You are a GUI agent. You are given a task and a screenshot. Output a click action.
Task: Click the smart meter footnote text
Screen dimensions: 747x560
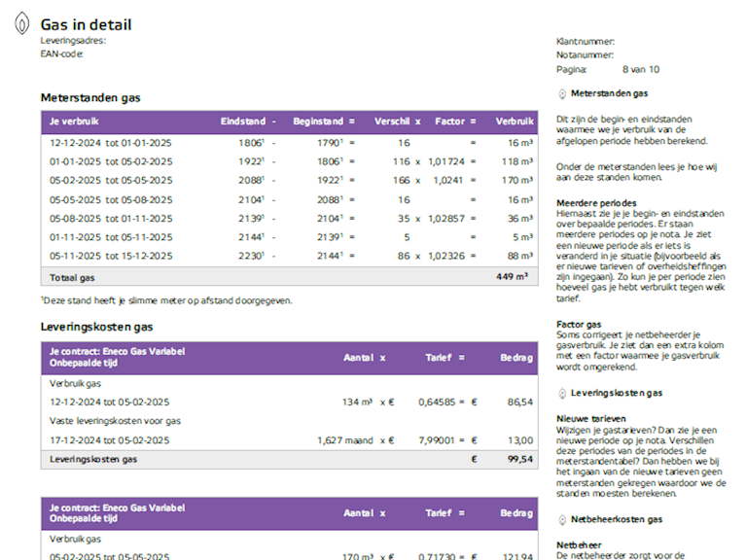pos(166,300)
